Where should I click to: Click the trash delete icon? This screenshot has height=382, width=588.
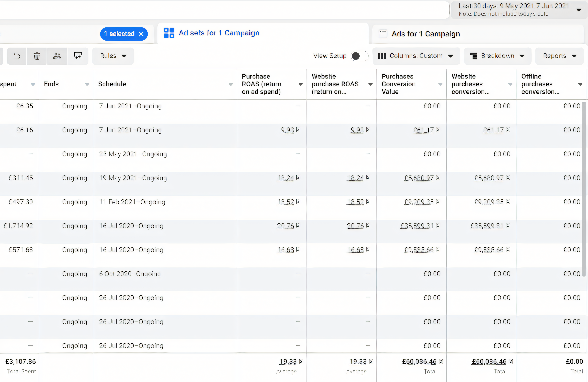tap(37, 56)
